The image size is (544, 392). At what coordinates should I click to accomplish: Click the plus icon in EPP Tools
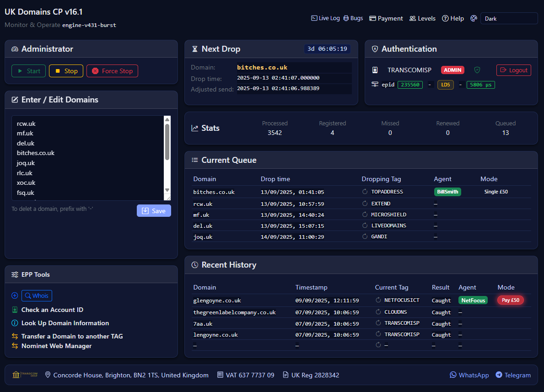15,296
